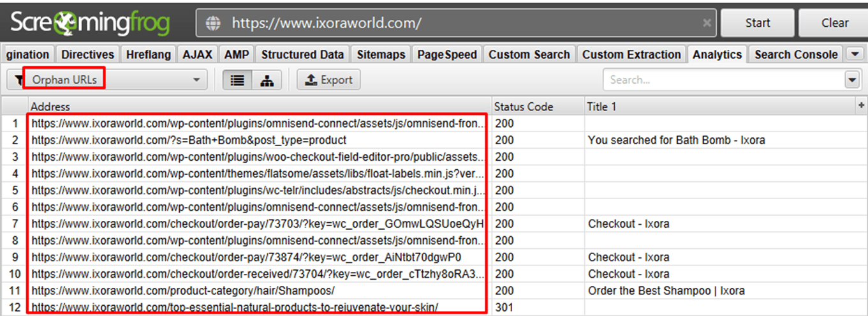Viewport: 868px width, 316px height.
Task: Sort by the Status Code column header
Action: 538,107
